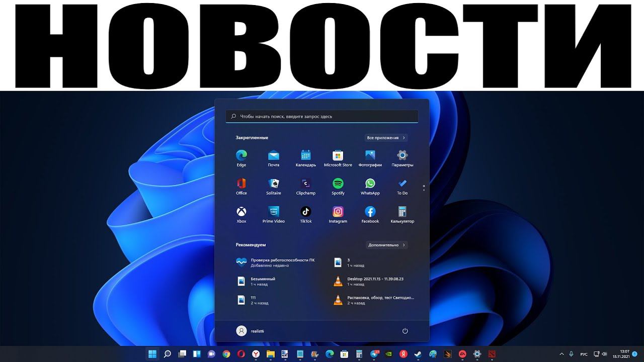Launch Steam from the taskbar

pos(418,354)
